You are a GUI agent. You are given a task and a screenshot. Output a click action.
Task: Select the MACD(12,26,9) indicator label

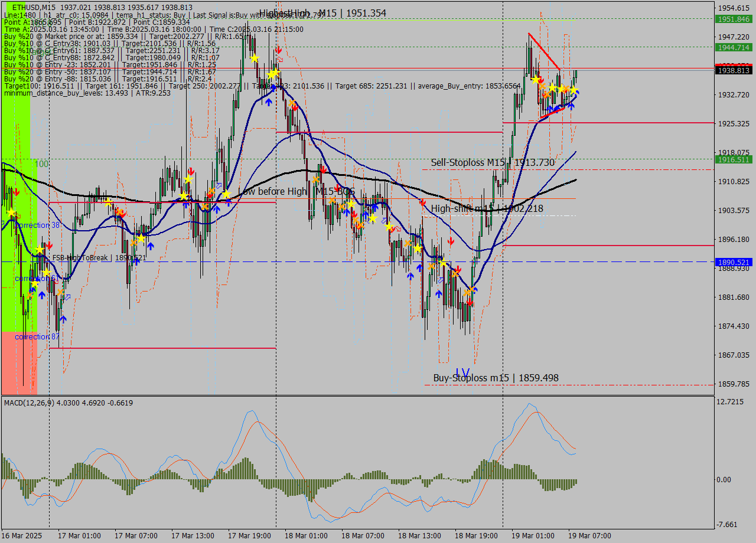68,403
